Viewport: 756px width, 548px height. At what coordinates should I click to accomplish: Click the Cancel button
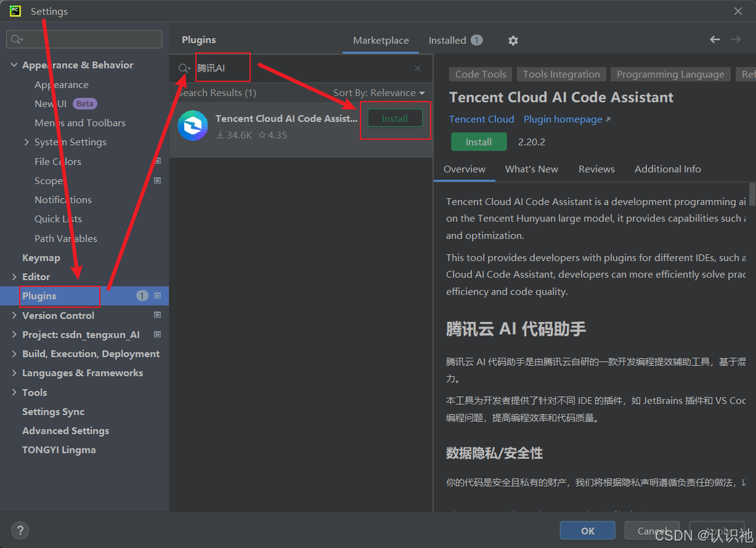tap(652, 531)
